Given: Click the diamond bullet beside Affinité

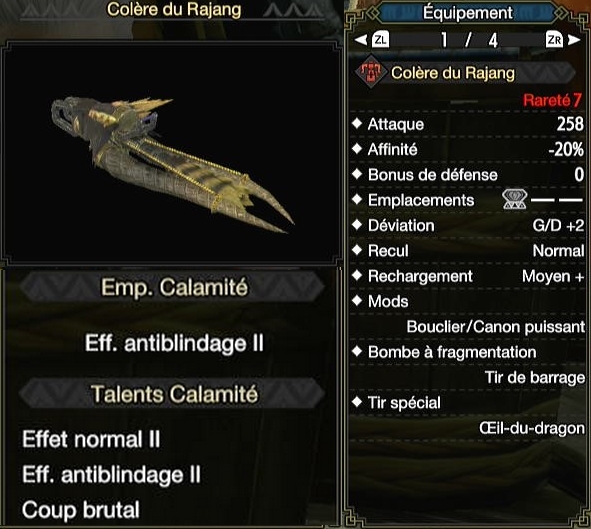Looking at the screenshot, I should point(357,149).
